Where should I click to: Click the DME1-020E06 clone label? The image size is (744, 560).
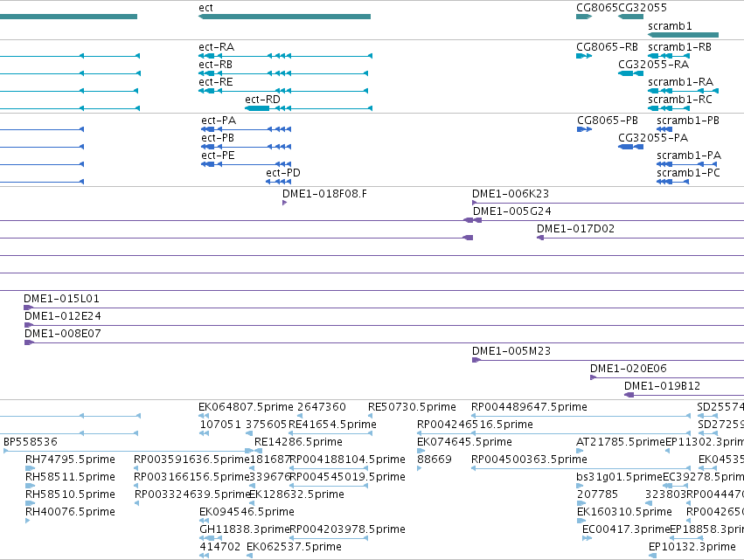(x=629, y=369)
